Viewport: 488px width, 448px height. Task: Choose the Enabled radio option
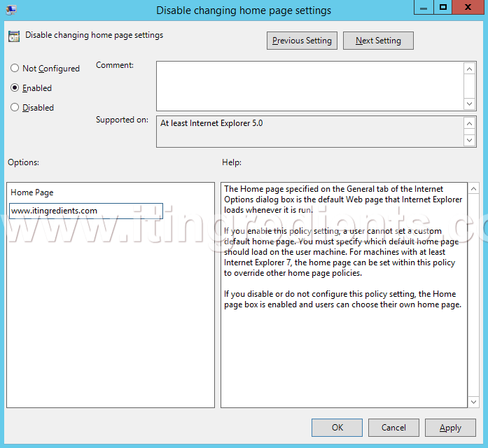[15, 88]
